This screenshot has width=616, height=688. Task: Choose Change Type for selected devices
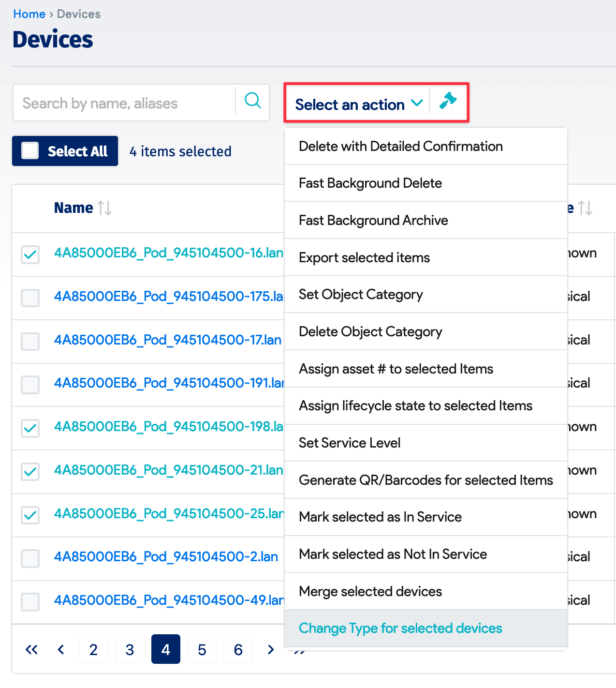pos(400,628)
